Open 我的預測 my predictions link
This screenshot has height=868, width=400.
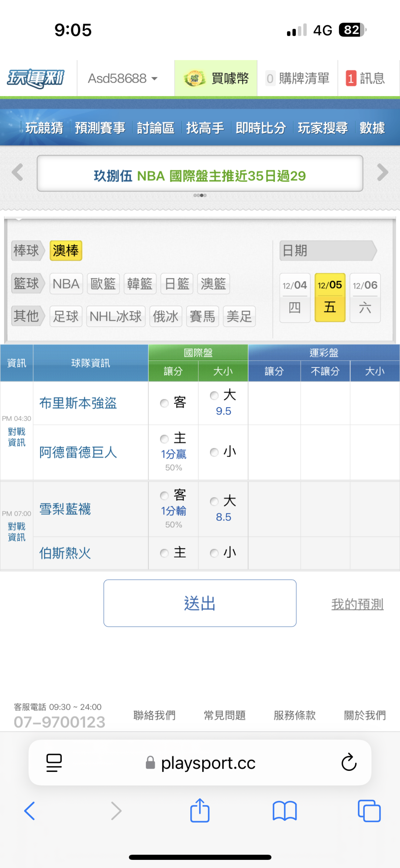coord(357,604)
